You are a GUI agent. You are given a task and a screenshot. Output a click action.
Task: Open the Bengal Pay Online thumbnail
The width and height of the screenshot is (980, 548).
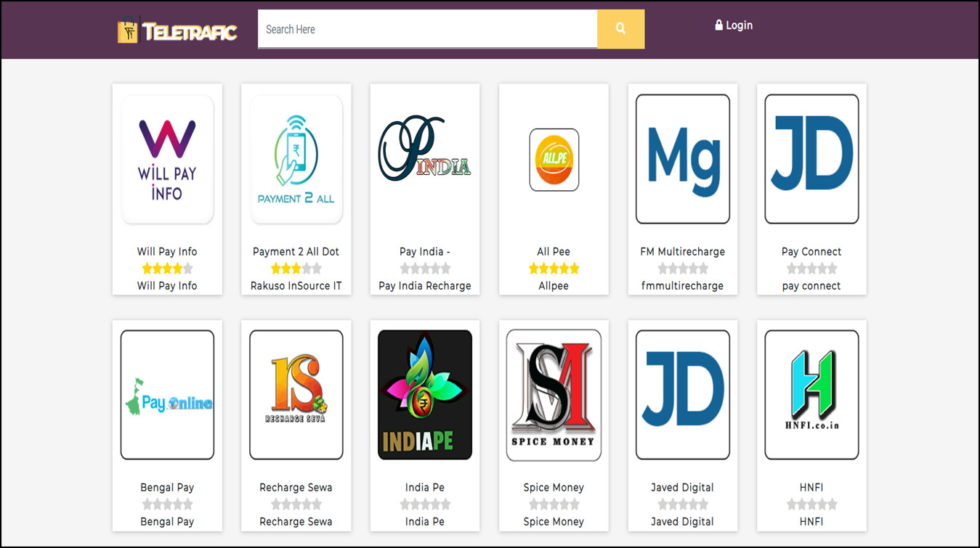click(x=167, y=395)
